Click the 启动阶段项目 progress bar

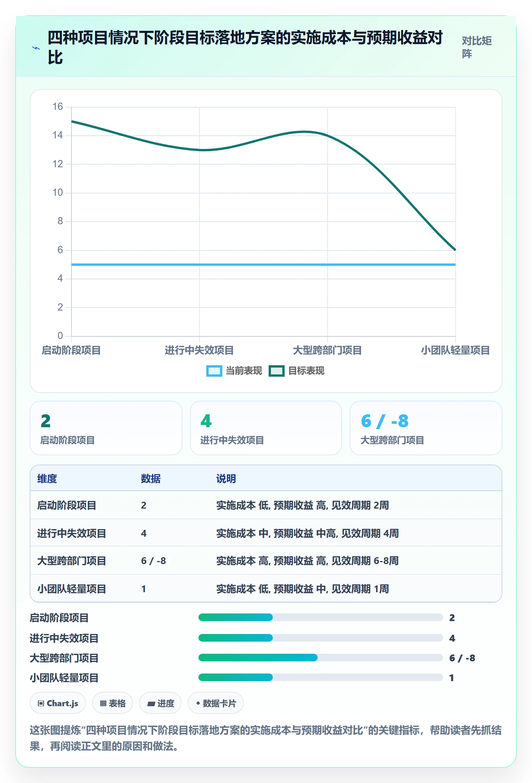(320, 617)
